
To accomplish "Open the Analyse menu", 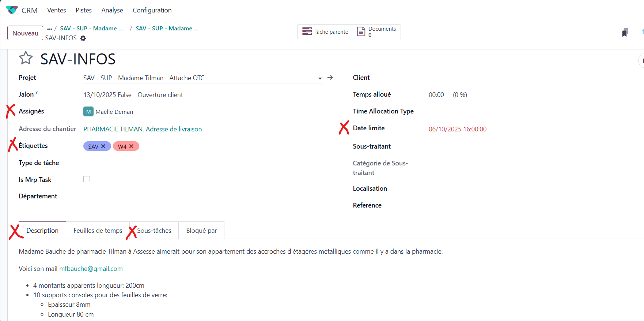I will pyautogui.click(x=112, y=10).
